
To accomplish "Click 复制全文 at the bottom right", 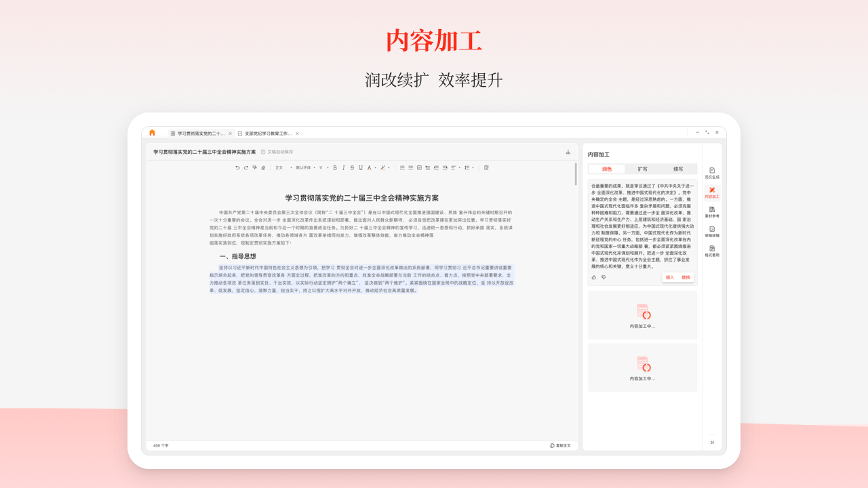I will [x=561, y=444].
